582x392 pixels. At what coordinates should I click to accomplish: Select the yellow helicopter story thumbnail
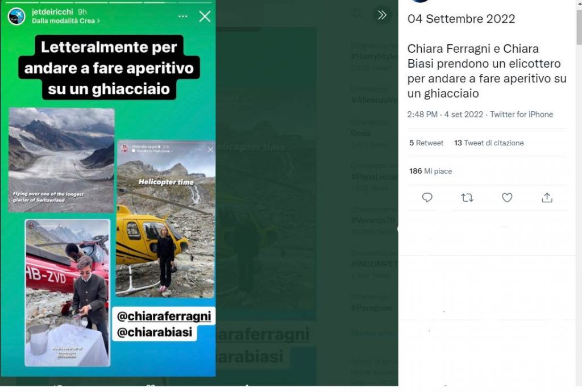pos(165,219)
